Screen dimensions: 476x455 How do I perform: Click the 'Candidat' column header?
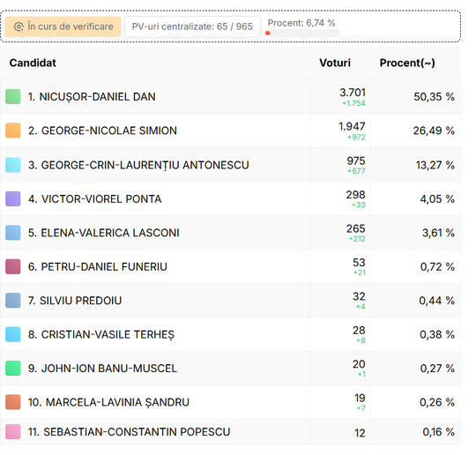pos(33,63)
